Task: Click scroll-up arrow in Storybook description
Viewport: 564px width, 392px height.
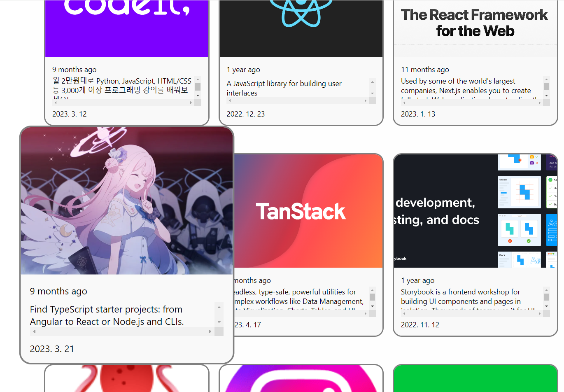Action: 546,290
